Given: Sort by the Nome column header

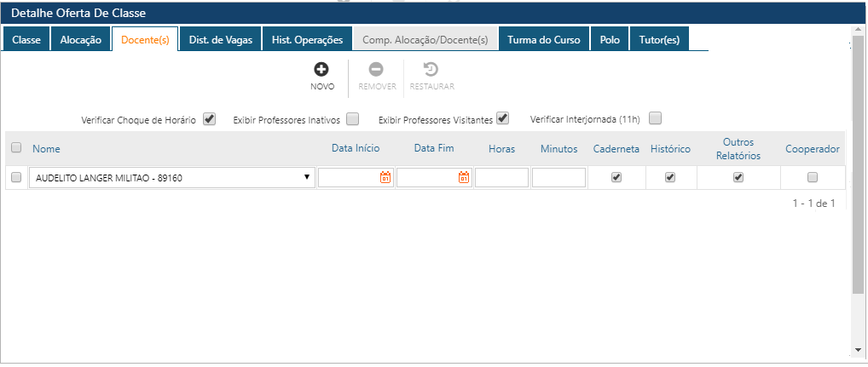Looking at the screenshot, I should (47, 149).
